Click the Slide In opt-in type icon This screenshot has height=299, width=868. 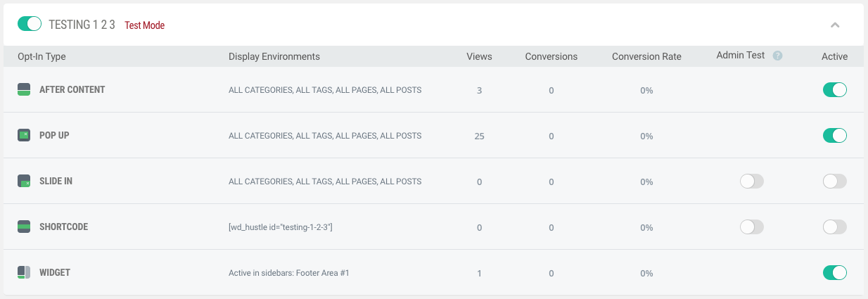pos(24,181)
